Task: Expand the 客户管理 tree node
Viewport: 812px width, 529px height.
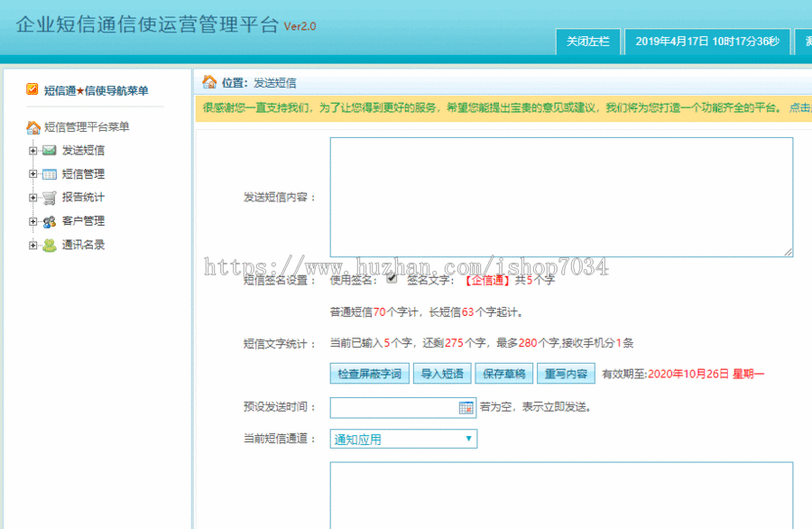Action: point(32,221)
